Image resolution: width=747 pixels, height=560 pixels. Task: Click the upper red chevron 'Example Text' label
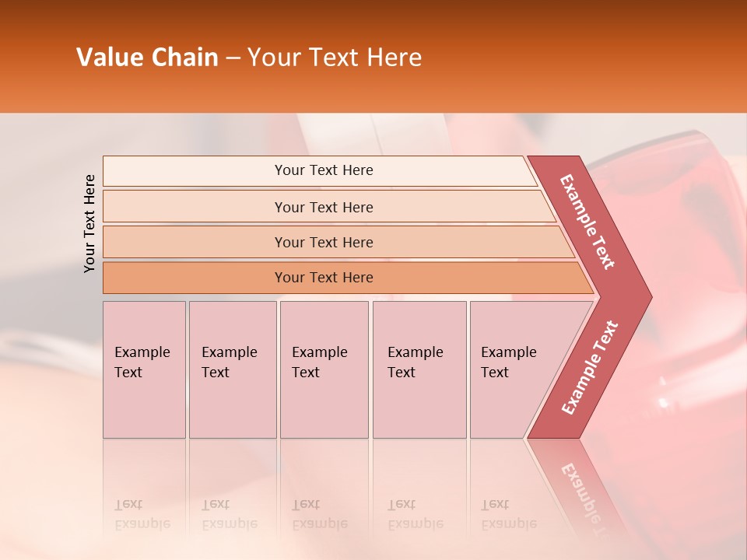click(587, 222)
